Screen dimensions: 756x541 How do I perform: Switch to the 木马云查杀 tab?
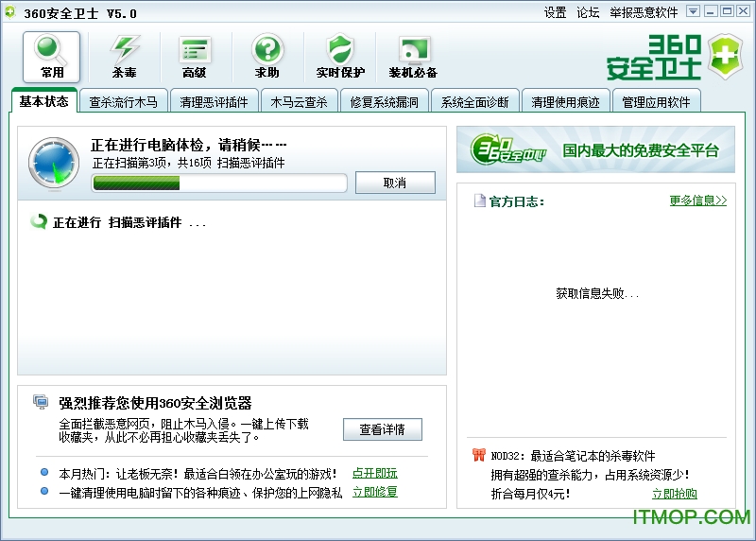[x=299, y=102]
